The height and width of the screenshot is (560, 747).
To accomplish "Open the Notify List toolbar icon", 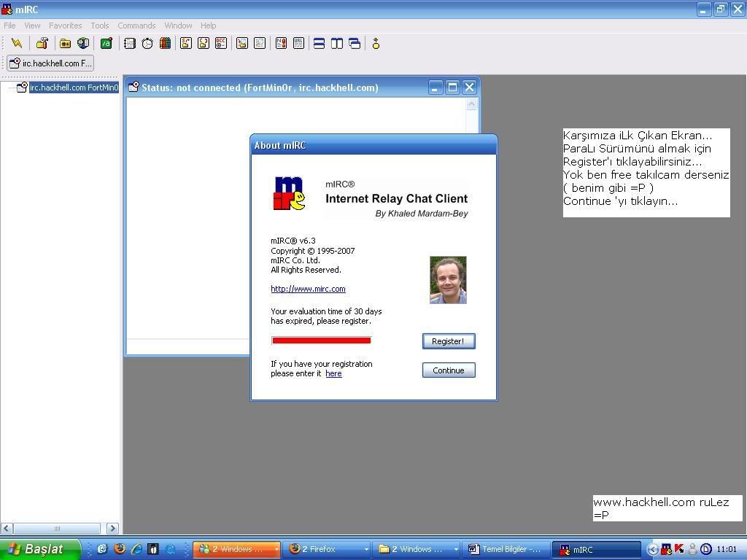I will [281, 44].
